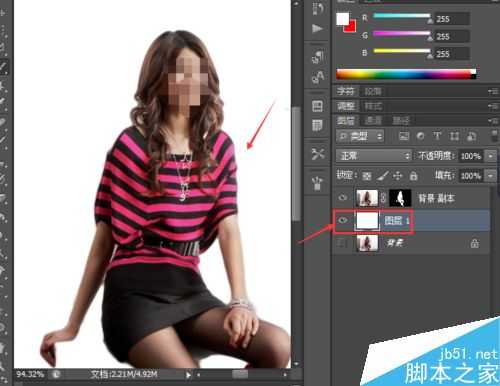Show the 背景 layer via visibility box
500x386 pixels.
(343, 243)
